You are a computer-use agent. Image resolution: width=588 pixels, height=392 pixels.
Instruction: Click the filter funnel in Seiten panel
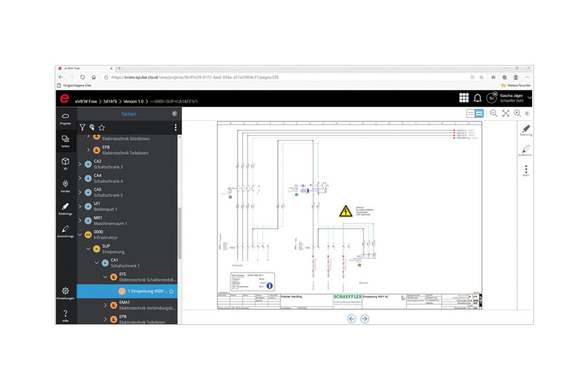[82, 128]
